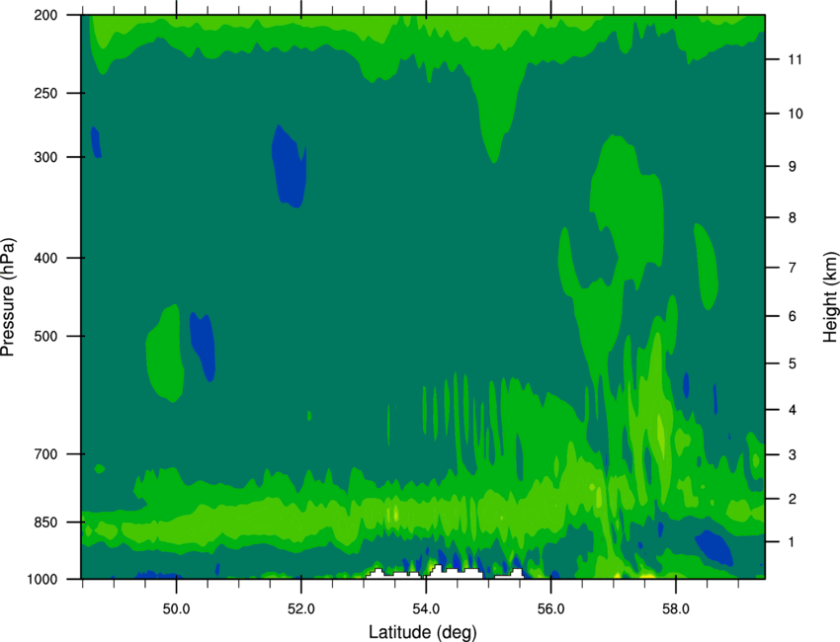Click the latitude tick label '52.0'
This screenshot has height=642, width=840.
pos(301,609)
